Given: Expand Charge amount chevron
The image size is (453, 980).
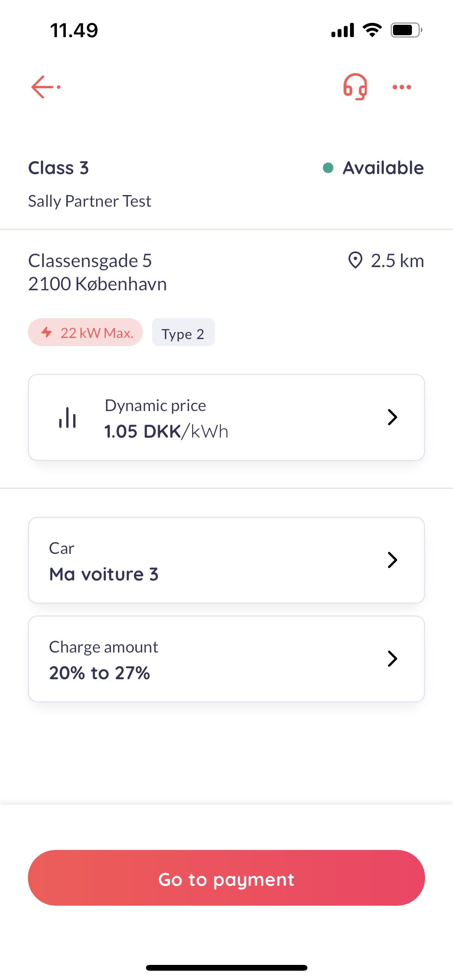Looking at the screenshot, I should [392, 659].
